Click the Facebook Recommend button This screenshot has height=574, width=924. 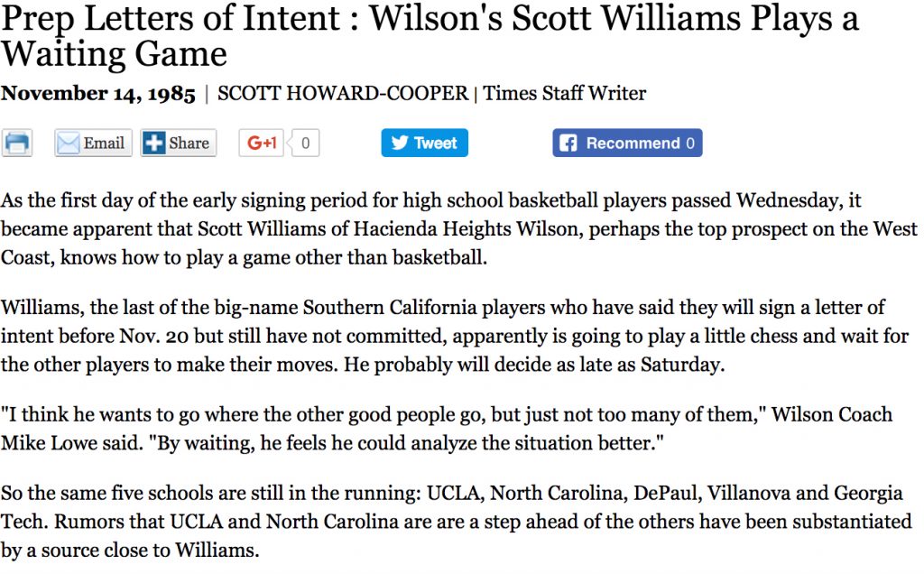(627, 143)
